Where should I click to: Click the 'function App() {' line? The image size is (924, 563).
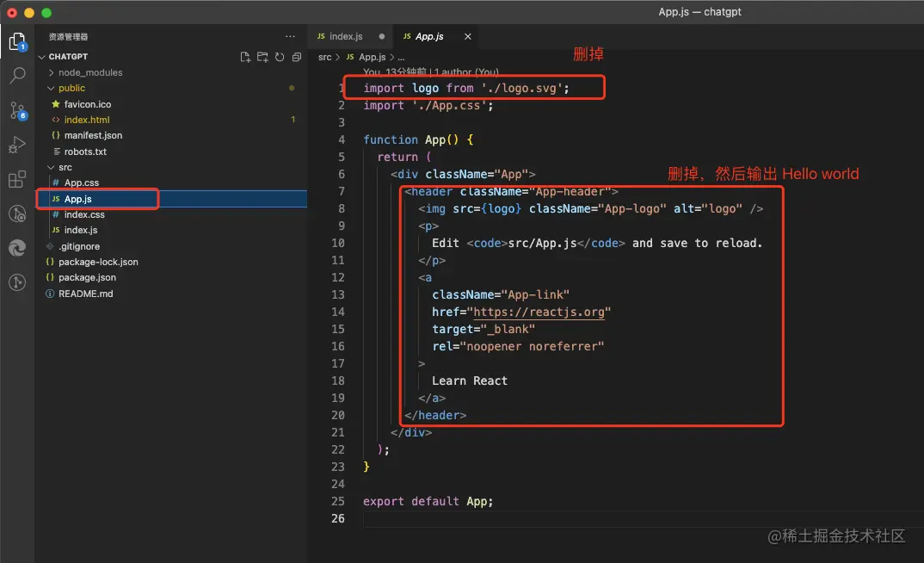pos(418,139)
